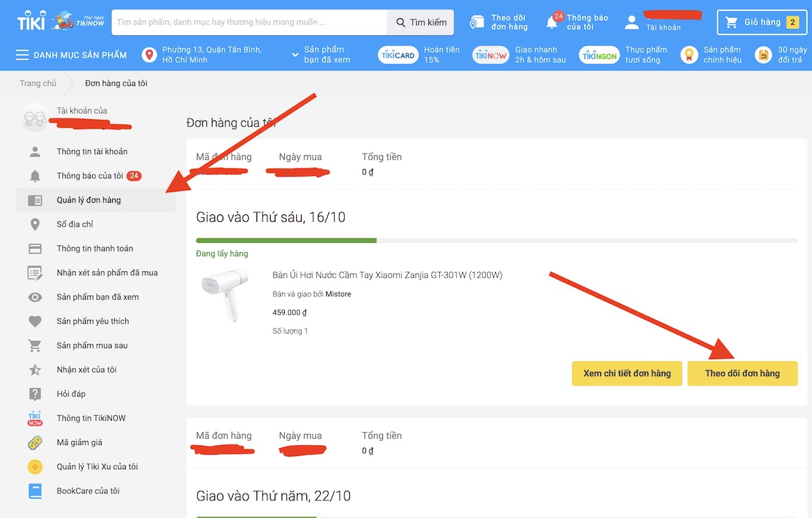Open Thông tin tài khoản in sidebar

pos(92,151)
